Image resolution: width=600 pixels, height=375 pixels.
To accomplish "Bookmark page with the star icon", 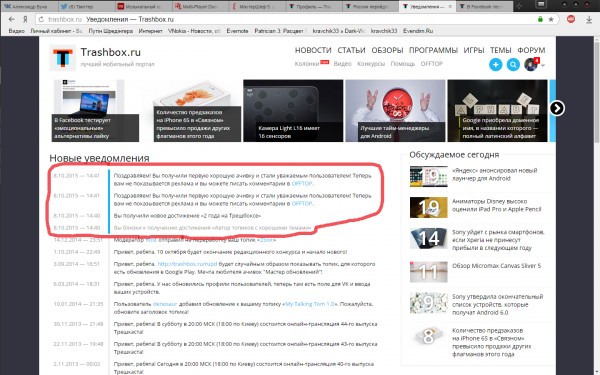I will pos(551,19).
